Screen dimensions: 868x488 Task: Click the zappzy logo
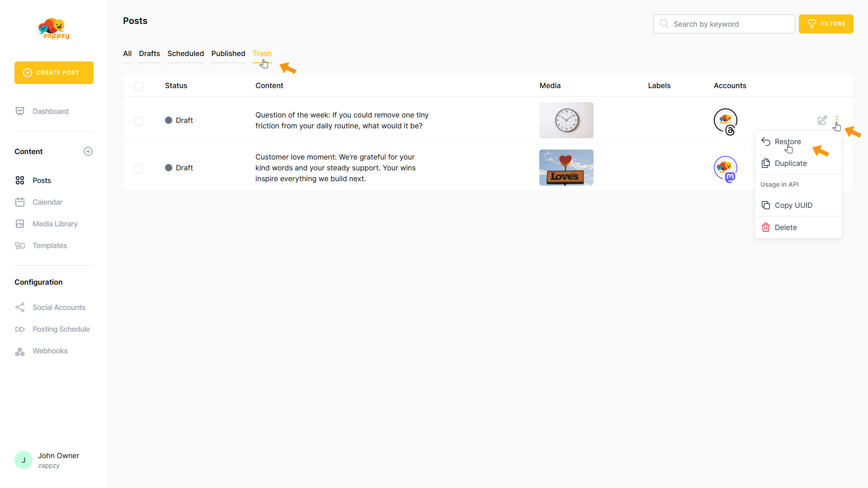54,29
